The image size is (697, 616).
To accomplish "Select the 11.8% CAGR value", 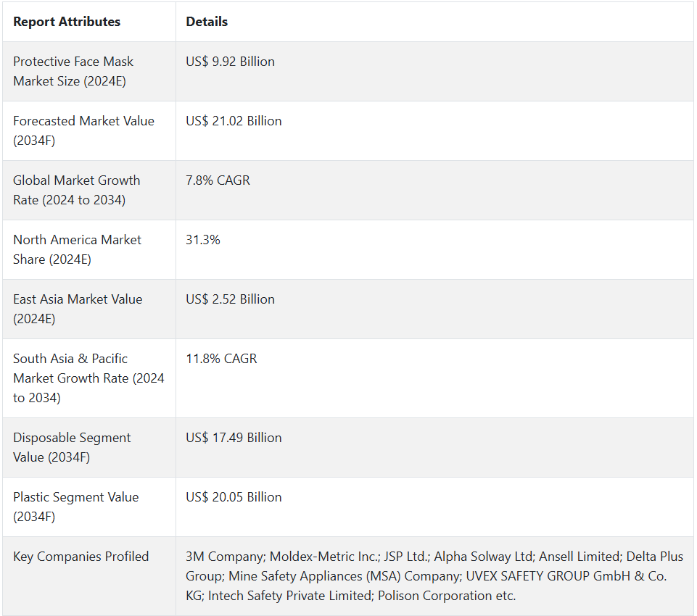I will tap(221, 359).
